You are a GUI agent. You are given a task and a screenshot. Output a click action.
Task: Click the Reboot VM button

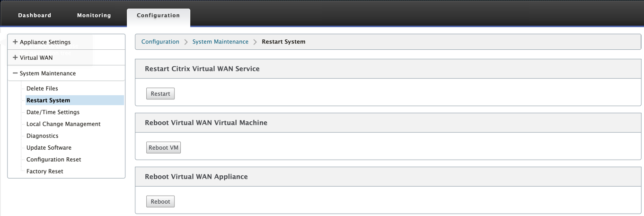[163, 148]
